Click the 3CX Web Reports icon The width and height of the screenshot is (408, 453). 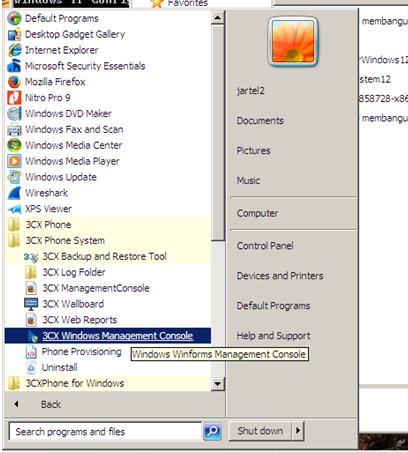pos(31,320)
